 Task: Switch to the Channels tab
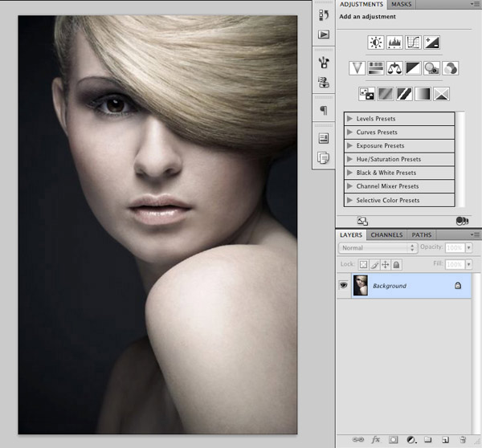point(386,234)
